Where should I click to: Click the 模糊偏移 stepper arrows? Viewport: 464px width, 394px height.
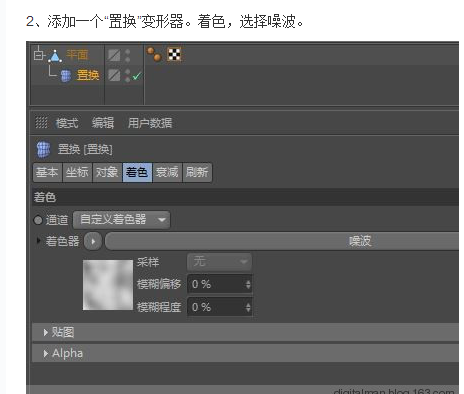(x=248, y=284)
